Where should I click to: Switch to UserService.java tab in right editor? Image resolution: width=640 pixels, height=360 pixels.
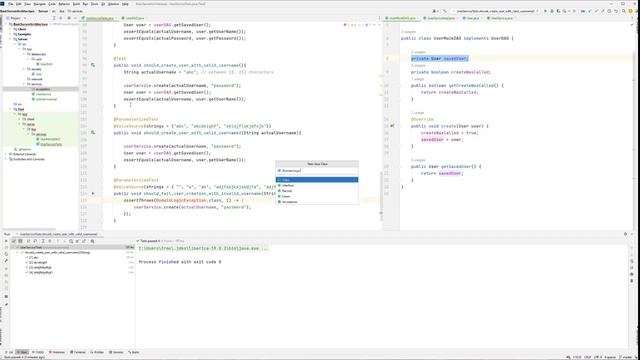click(x=502, y=18)
